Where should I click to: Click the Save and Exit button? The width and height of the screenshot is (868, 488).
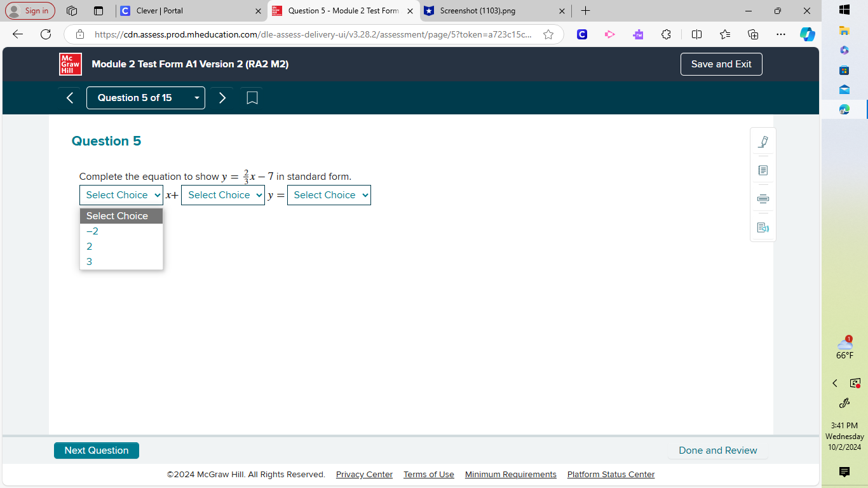click(721, 64)
